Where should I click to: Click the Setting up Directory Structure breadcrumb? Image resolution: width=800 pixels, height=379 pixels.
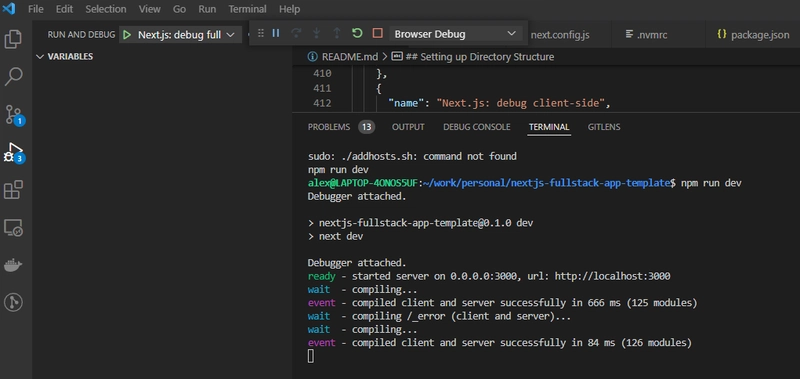click(480, 57)
